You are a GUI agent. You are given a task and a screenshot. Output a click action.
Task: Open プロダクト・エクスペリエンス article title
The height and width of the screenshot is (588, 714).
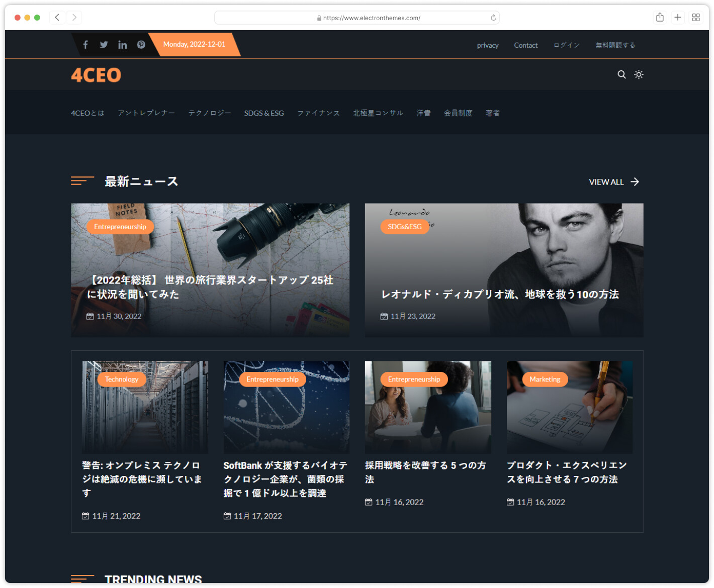click(567, 472)
